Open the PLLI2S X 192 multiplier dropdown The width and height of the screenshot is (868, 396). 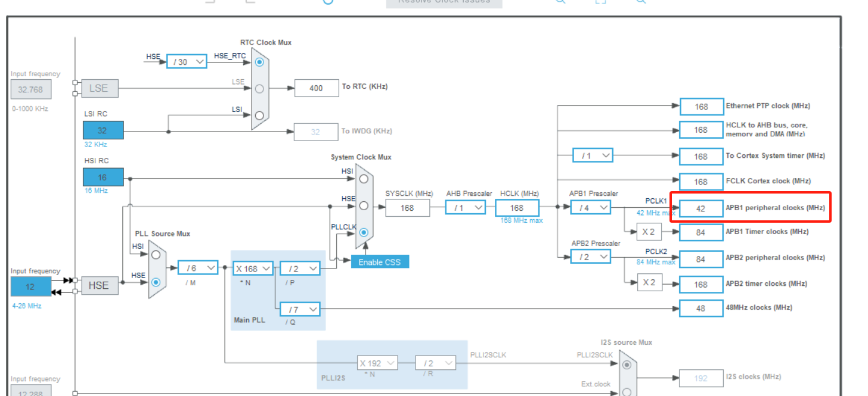(377, 363)
